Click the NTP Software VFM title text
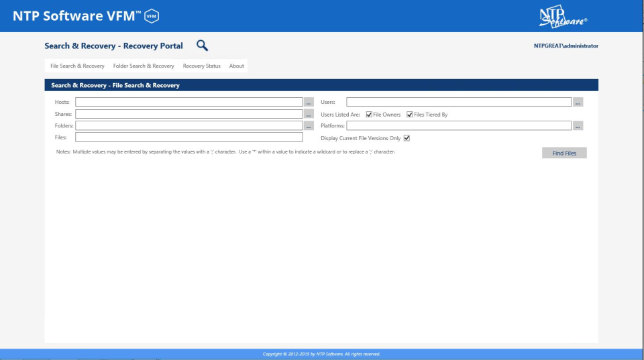The height and width of the screenshot is (360, 644). coord(76,16)
